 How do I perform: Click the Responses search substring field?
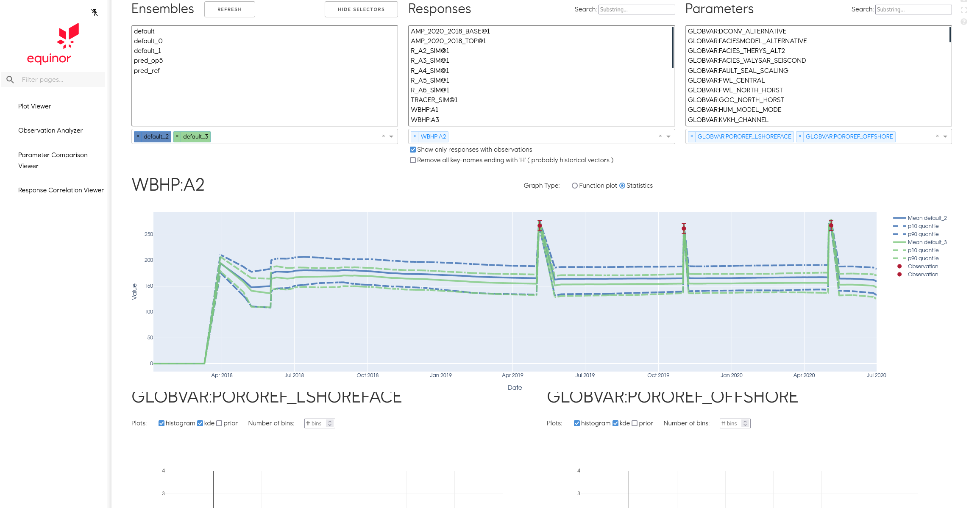(637, 9)
